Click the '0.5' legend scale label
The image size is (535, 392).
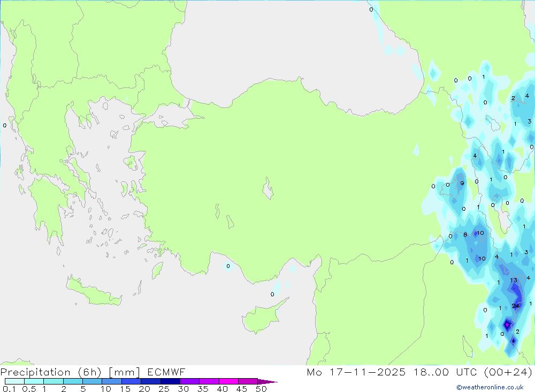click(x=29, y=389)
